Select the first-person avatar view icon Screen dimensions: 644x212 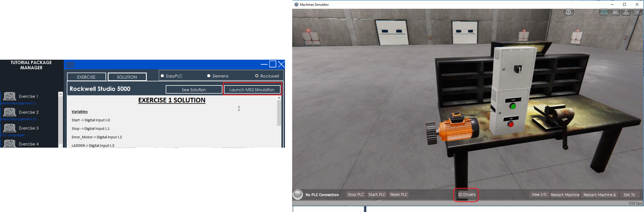626,12
